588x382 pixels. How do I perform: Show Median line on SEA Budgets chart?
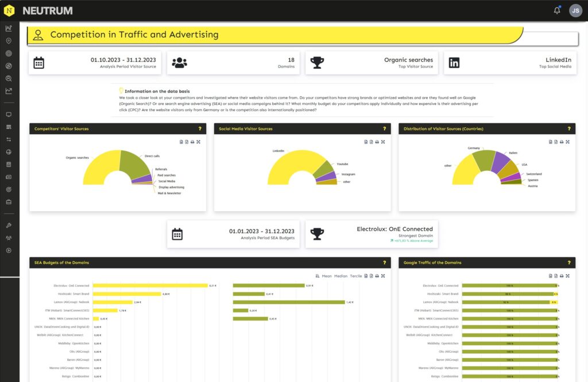tap(341, 276)
